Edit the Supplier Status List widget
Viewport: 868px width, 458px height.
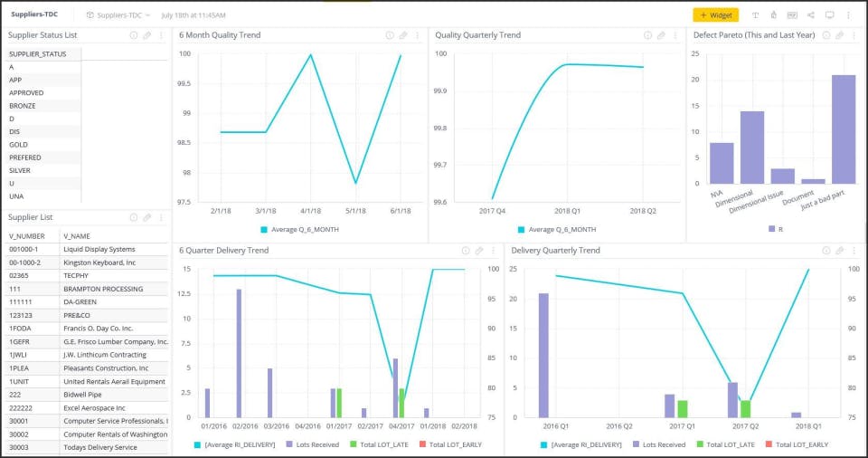coord(146,35)
